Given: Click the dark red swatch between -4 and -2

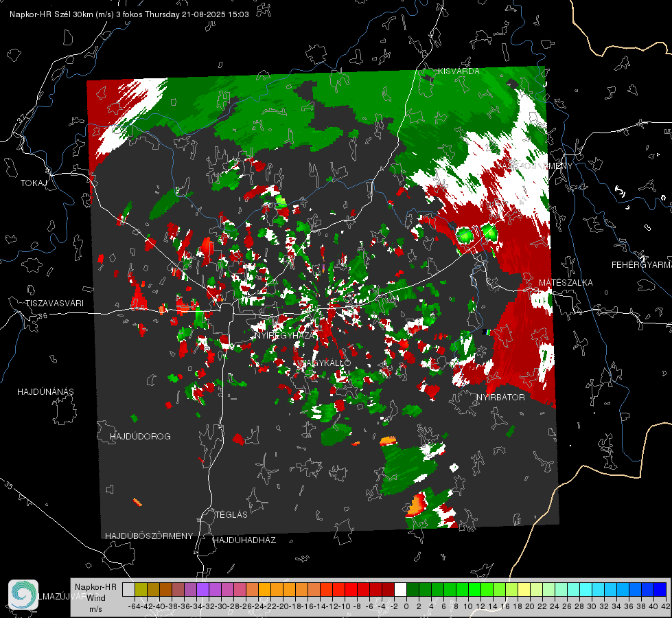Looking at the screenshot, I should pyautogui.click(x=388, y=589).
